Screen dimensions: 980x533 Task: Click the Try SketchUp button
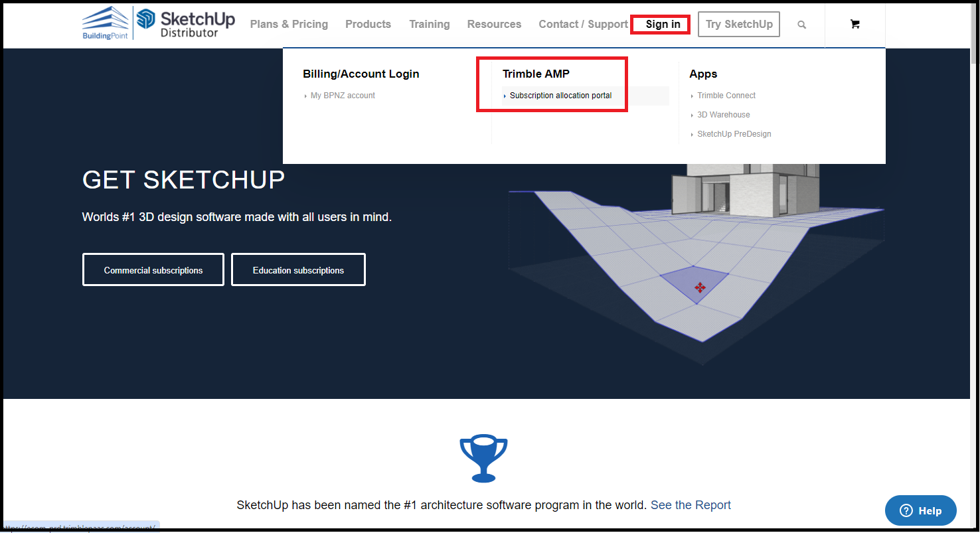pos(739,25)
